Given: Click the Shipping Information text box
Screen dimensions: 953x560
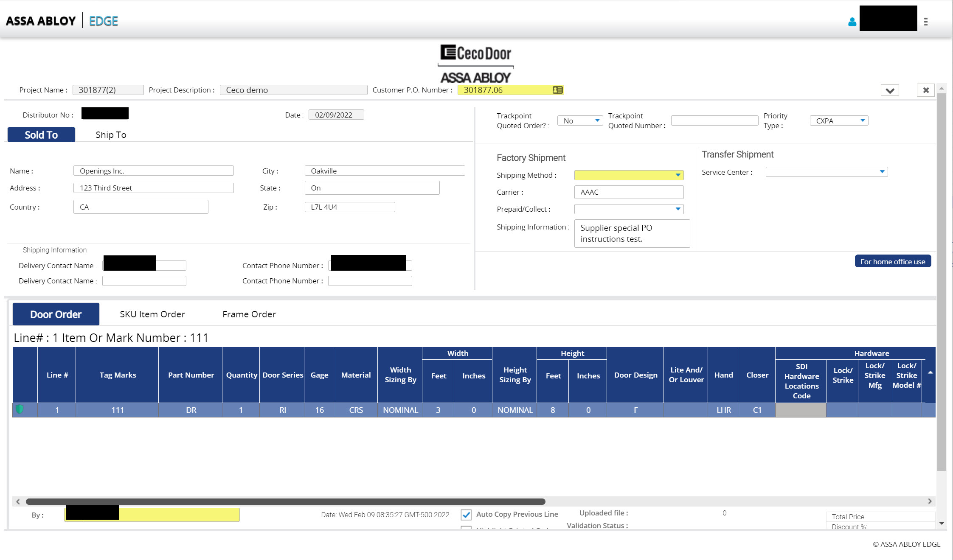Looking at the screenshot, I should pyautogui.click(x=632, y=233).
